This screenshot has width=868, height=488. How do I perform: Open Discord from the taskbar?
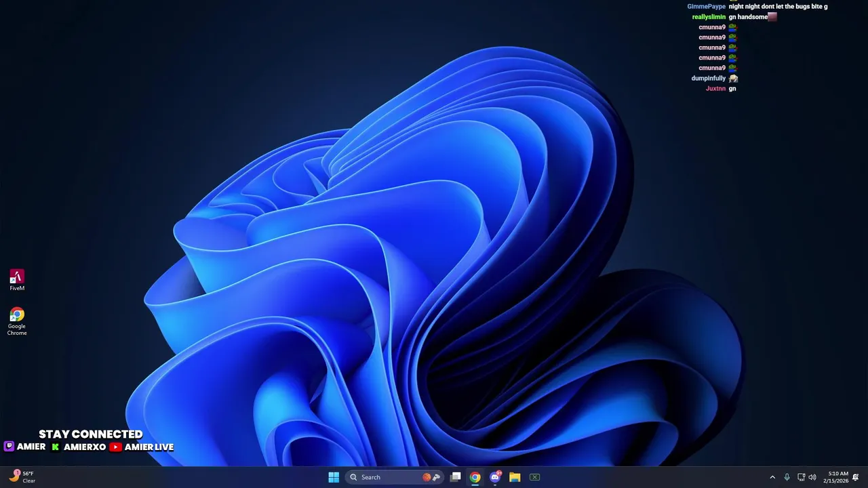click(495, 477)
